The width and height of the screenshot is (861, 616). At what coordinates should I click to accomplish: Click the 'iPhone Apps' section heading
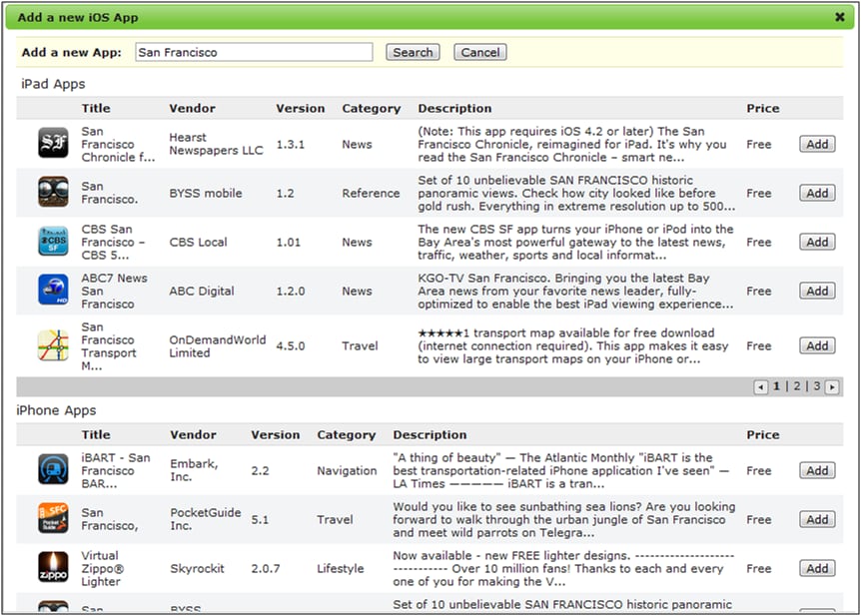[56, 410]
